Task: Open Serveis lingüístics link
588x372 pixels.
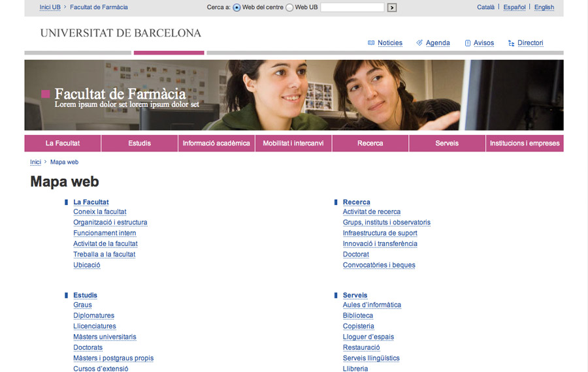Action: click(371, 358)
